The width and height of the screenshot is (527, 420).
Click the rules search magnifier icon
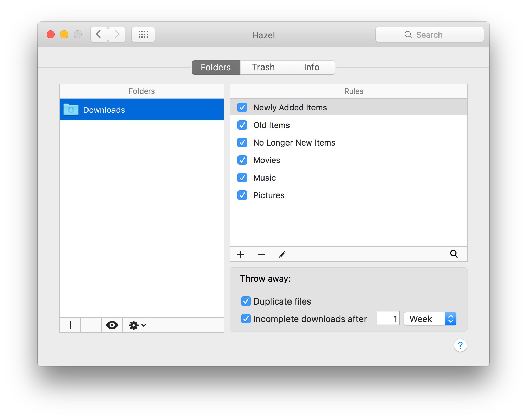pyautogui.click(x=454, y=254)
